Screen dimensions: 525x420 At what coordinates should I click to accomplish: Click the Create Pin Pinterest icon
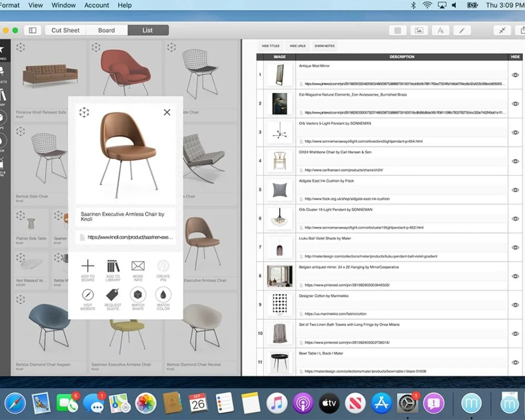(163, 266)
